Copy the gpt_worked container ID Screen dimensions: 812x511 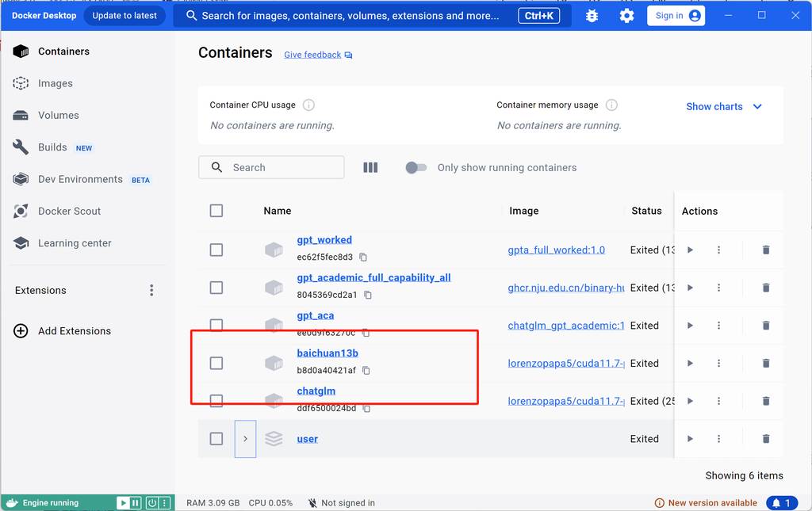(x=363, y=257)
